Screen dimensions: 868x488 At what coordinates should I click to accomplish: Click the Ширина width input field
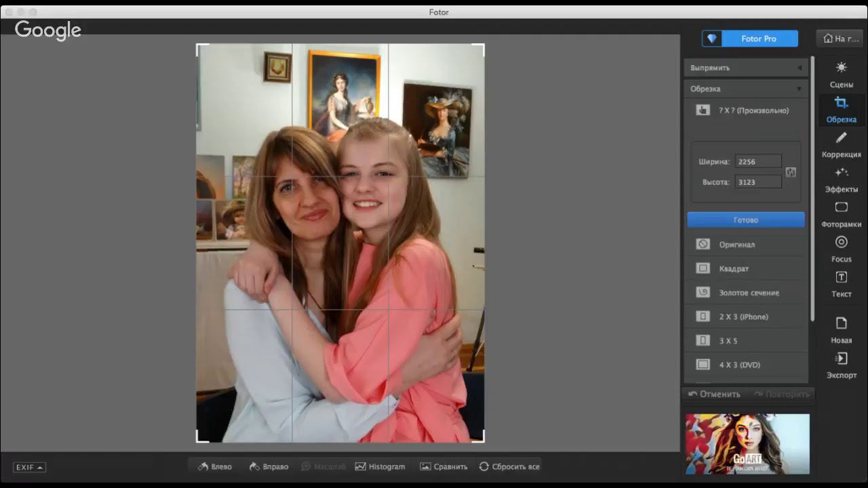click(758, 162)
